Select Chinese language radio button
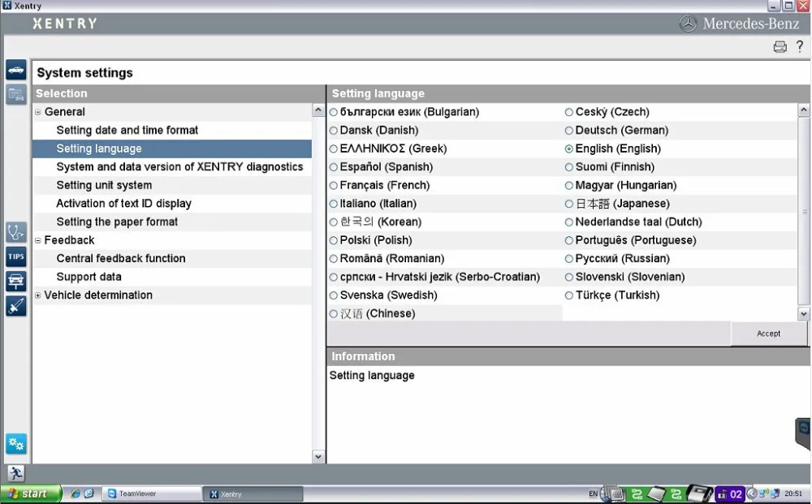812x504 pixels. 334,313
